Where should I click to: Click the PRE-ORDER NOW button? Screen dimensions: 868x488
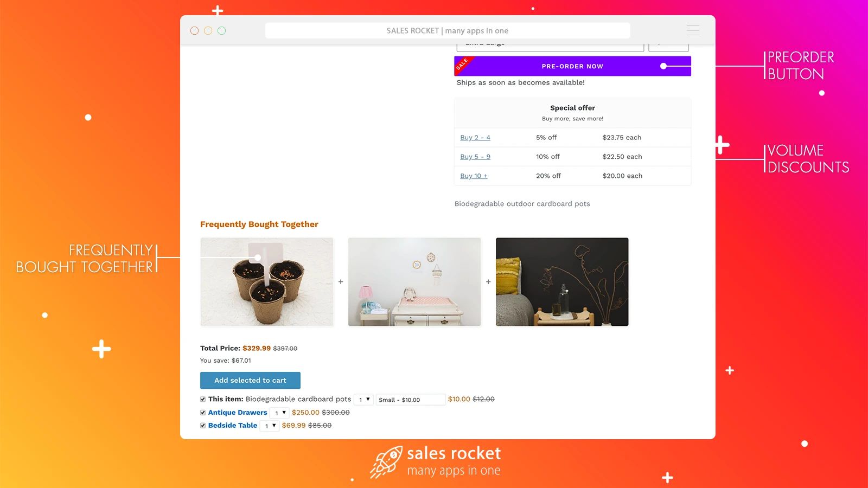(572, 66)
